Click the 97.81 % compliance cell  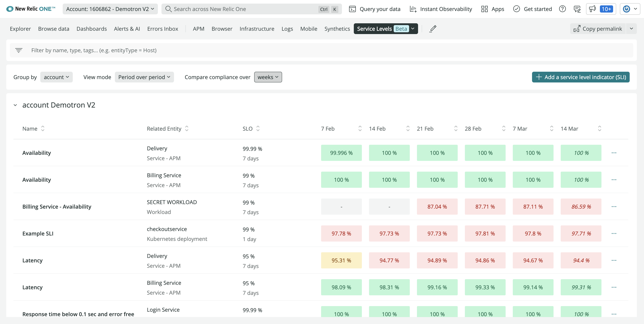[485, 233]
